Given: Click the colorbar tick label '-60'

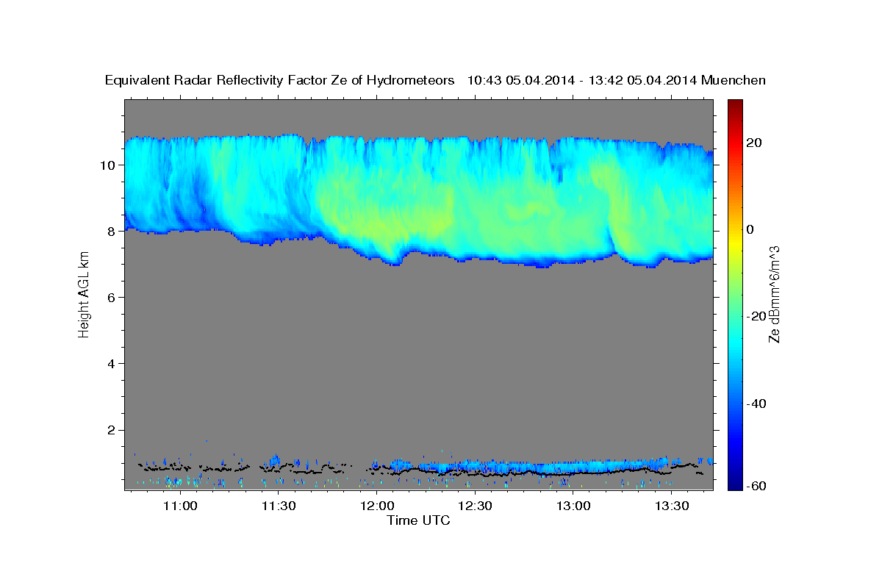Looking at the screenshot, I should (757, 486).
